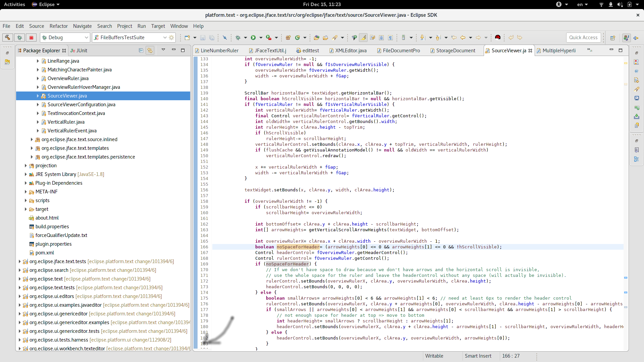Screen dimensions: 644x362
Task: Open the Debug launch mode combo box
Action: pos(65,38)
